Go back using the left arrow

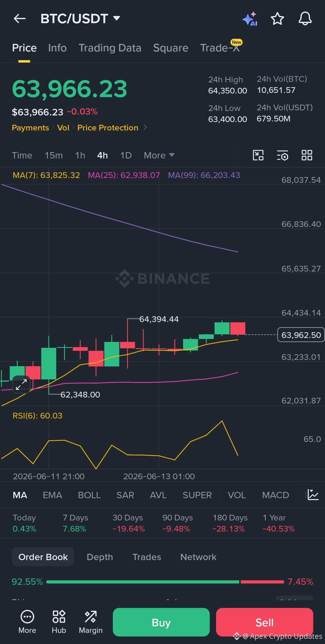20,19
